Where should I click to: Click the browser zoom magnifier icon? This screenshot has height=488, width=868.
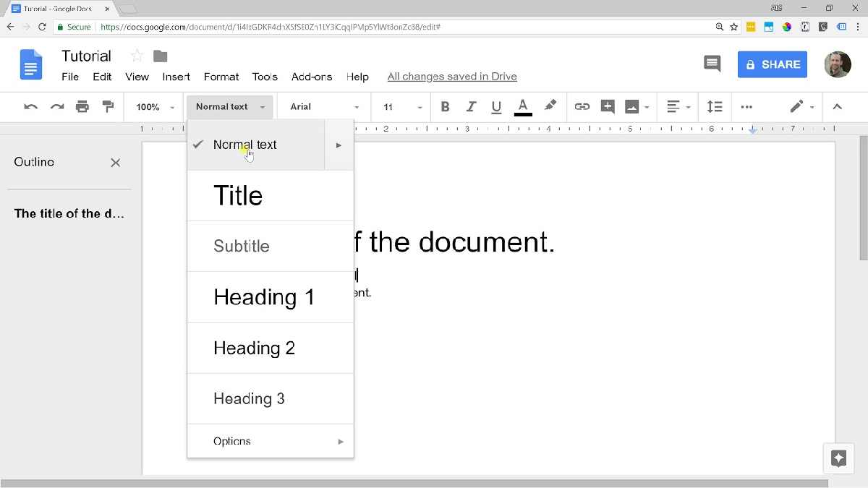tap(719, 27)
